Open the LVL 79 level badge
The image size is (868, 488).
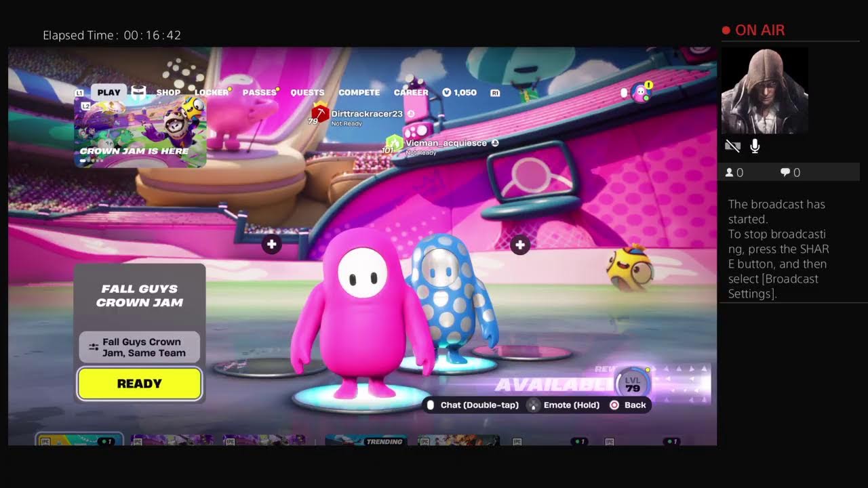(x=632, y=384)
